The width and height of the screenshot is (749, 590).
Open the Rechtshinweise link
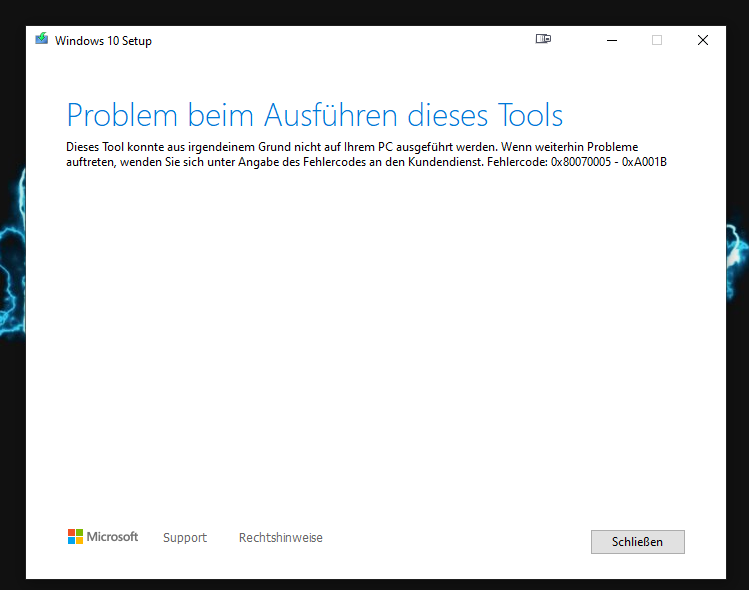pyautogui.click(x=280, y=537)
